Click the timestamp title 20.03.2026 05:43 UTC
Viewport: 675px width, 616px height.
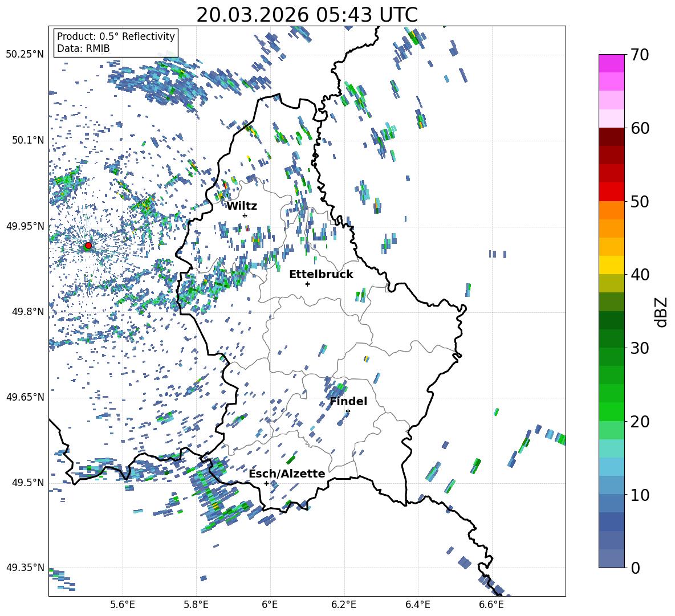[x=307, y=15]
